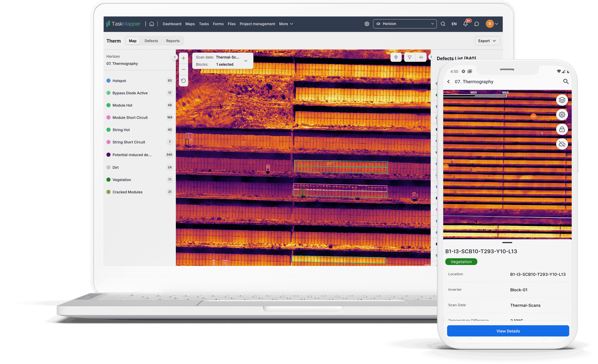Open the Project management menu
The width and height of the screenshot is (598, 364).
[257, 24]
